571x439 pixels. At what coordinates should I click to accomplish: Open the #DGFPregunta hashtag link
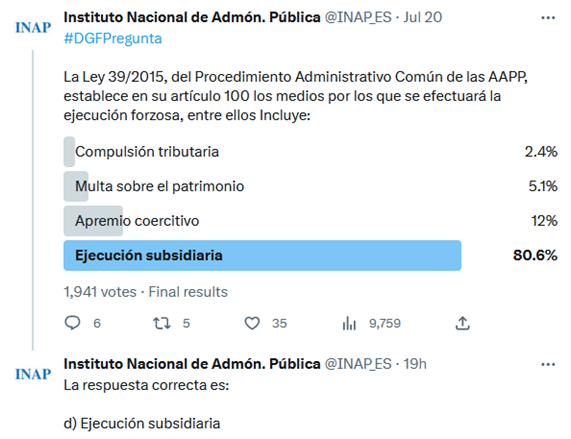[x=113, y=39]
